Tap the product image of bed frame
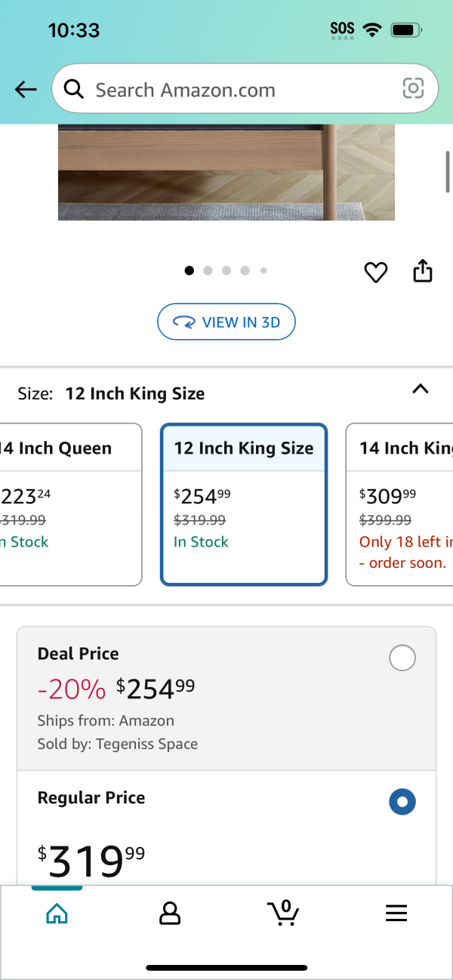The height and width of the screenshot is (980, 453). 226,172
